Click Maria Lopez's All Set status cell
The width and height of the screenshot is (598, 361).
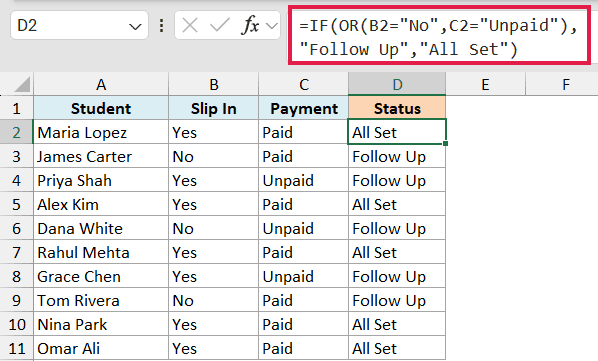click(397, 132)
